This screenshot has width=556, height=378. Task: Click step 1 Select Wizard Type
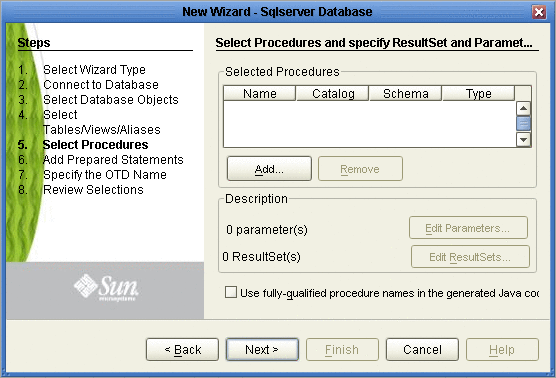point(94,70)
